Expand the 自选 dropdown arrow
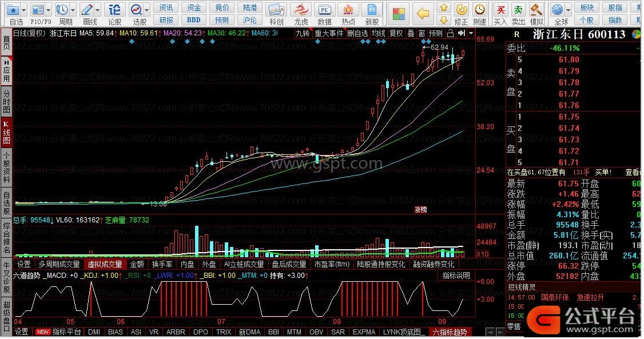This screenshot has height=339, width=644. click(23, 10)
